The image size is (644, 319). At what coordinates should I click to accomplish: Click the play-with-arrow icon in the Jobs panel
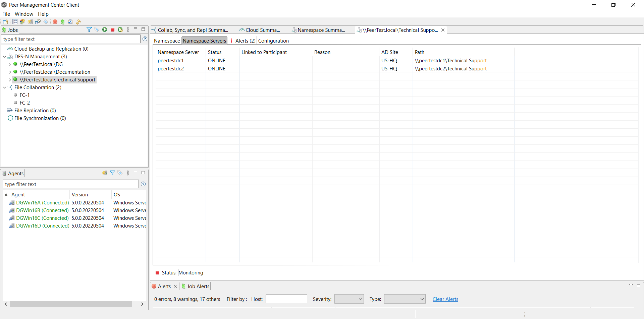[x=120, y=29]
